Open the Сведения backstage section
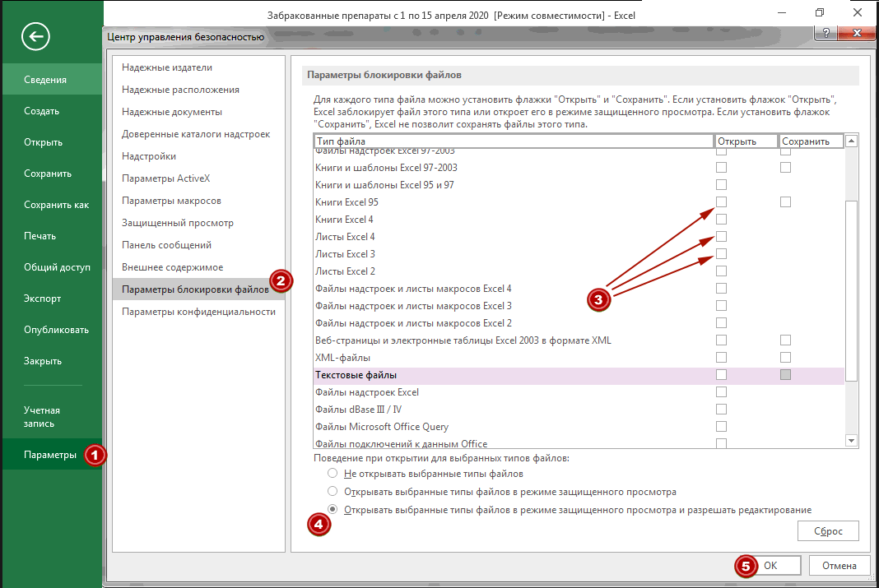 (52, 80)
